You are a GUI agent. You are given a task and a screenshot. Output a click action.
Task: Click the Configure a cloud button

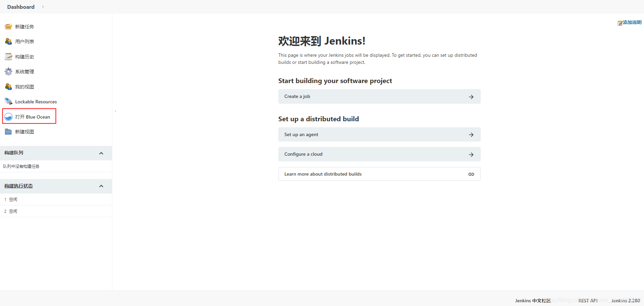(x=379, y=154)
